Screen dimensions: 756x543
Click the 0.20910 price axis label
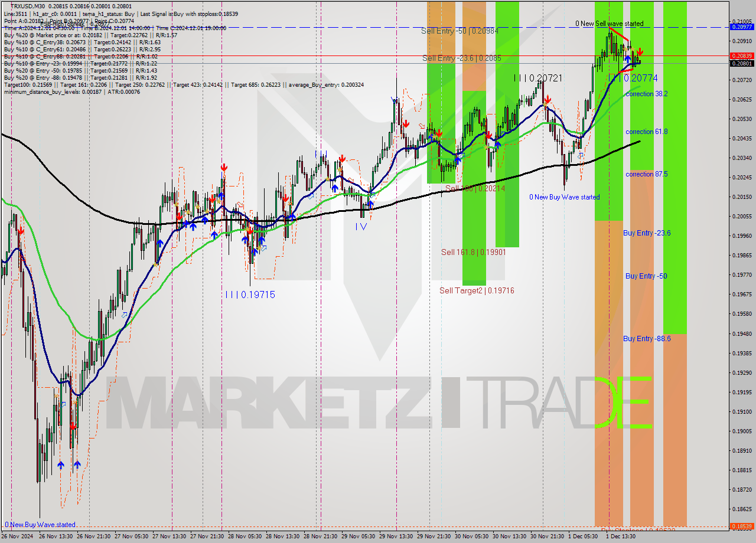coord(742,41)
